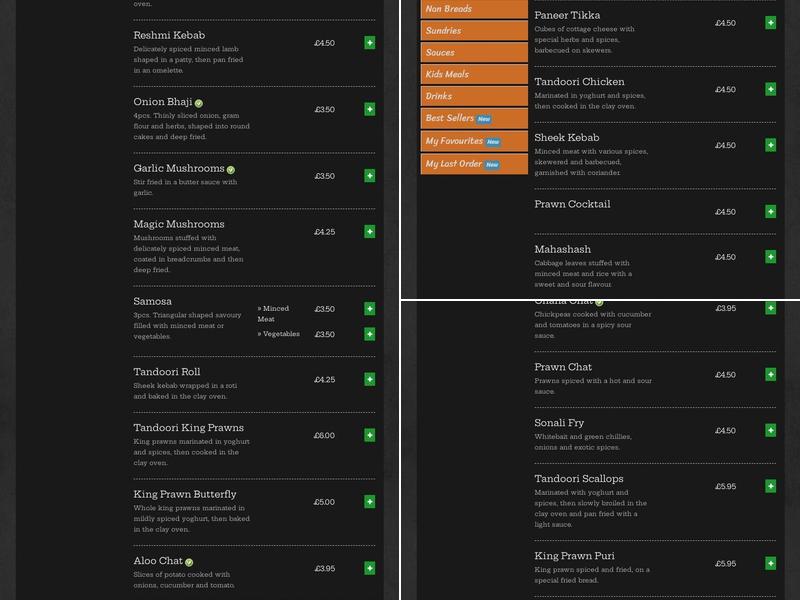Select the Sundries category

(x=474, y=31)
